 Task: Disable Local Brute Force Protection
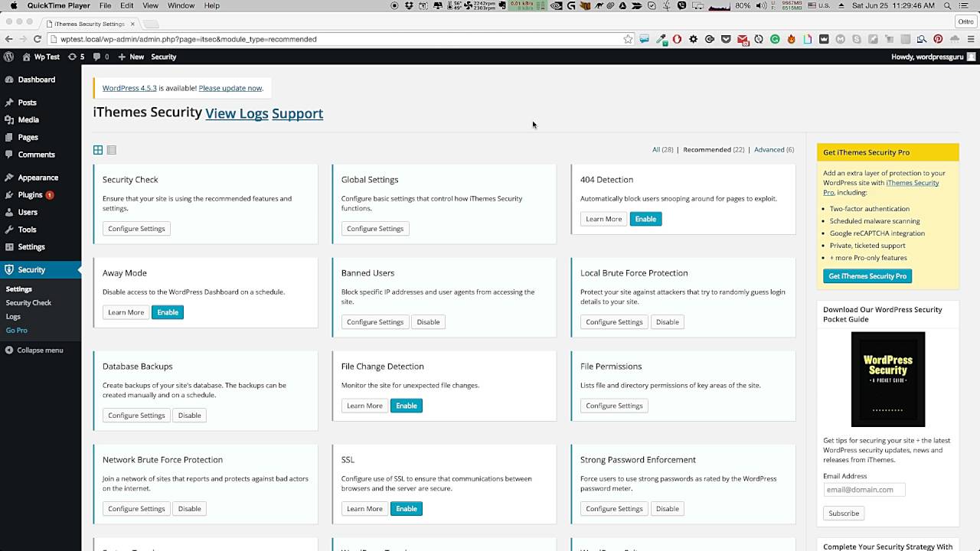(668, 322)
